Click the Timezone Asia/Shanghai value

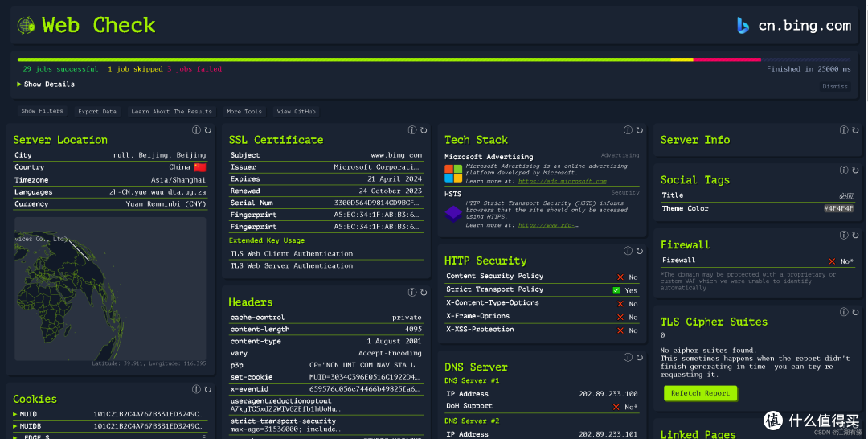[x=178, y=180]
